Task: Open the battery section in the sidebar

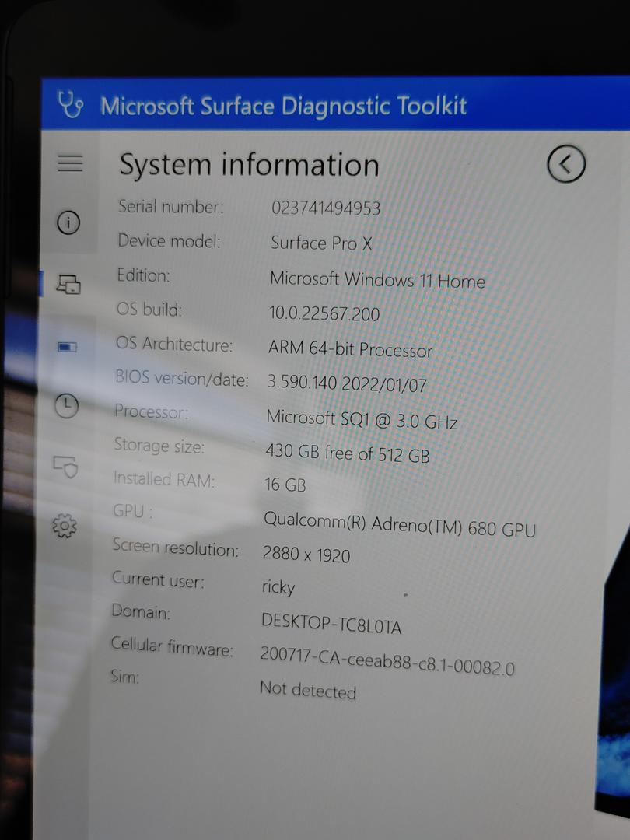Action: coord(68,347)
